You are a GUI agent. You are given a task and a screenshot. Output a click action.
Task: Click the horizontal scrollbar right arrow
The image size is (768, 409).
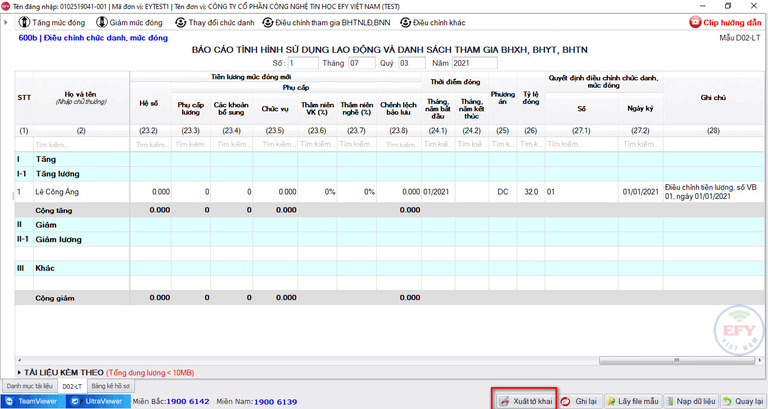pos(760,361)
